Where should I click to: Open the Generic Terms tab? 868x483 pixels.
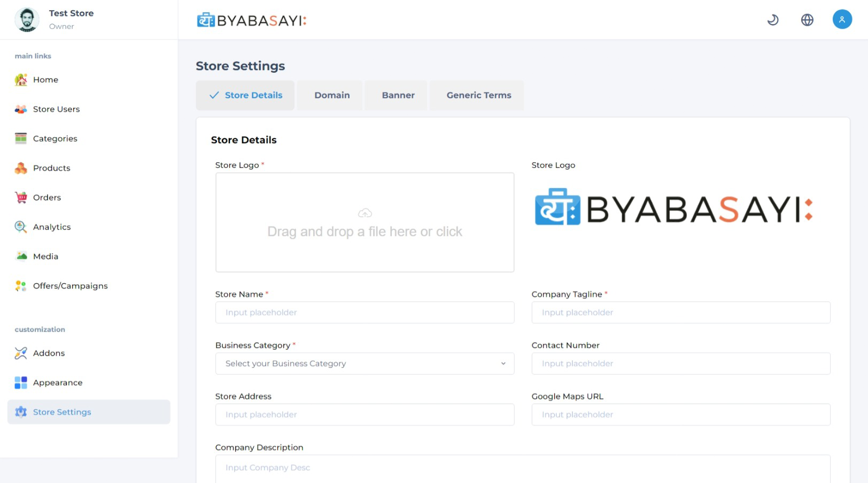[x=479, y=95]
